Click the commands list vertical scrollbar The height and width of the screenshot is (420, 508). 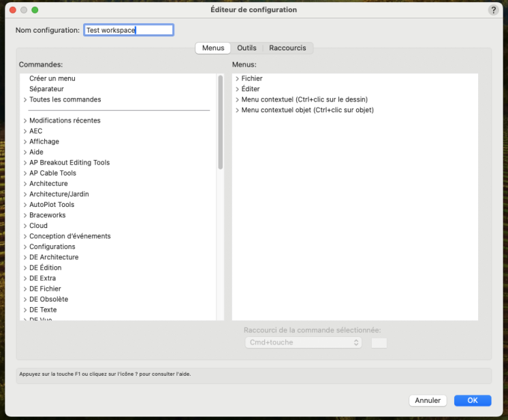point(220,123)
